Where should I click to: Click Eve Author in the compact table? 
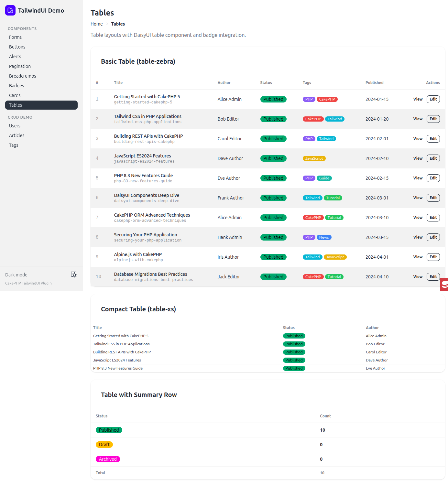coord(376,368)
